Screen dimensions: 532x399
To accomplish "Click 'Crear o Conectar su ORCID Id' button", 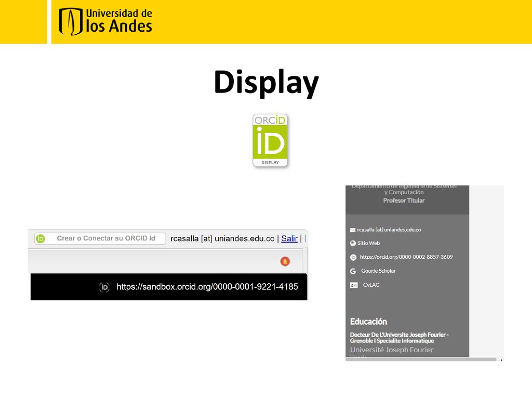I will click(100, 238).
